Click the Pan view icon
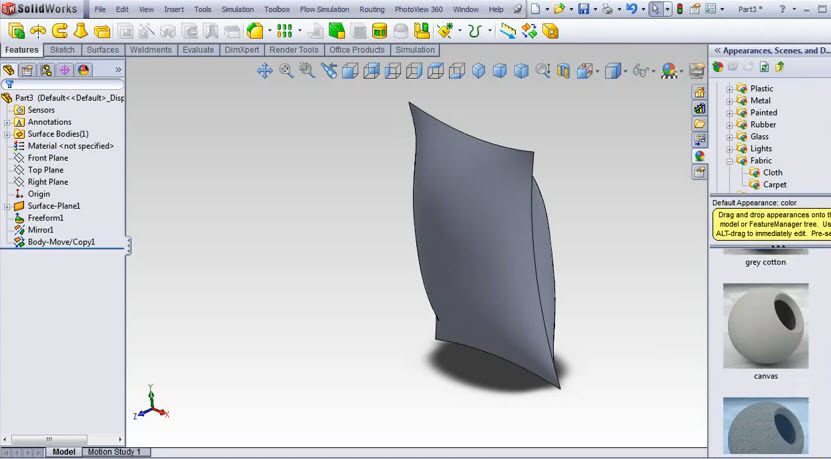This screenshot has height=459, width=831. (264, 70)
